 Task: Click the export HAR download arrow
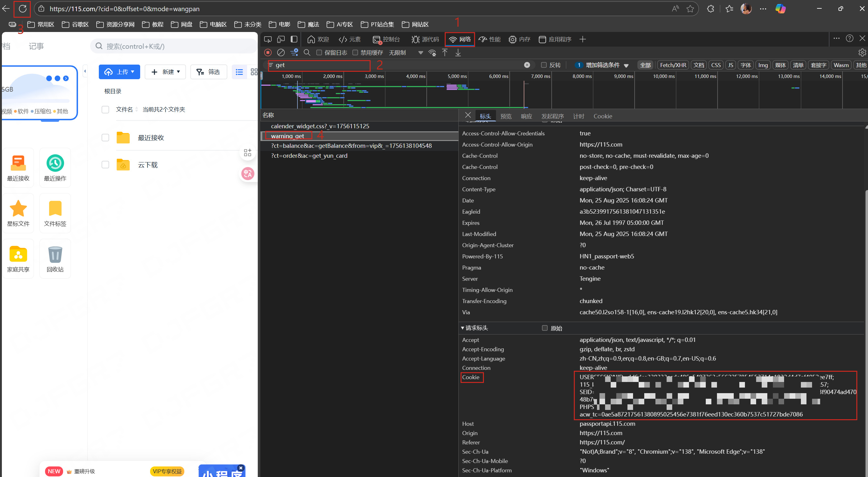pyautogui.click(x=458, y=52)
